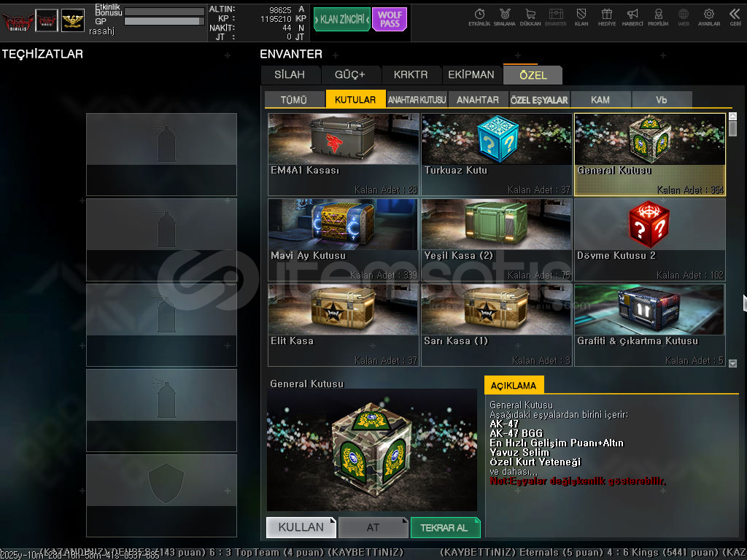Screen dimensions: 747x560
Task: Click the large General Kutusu preview image
Action: [x=371, y=450]
